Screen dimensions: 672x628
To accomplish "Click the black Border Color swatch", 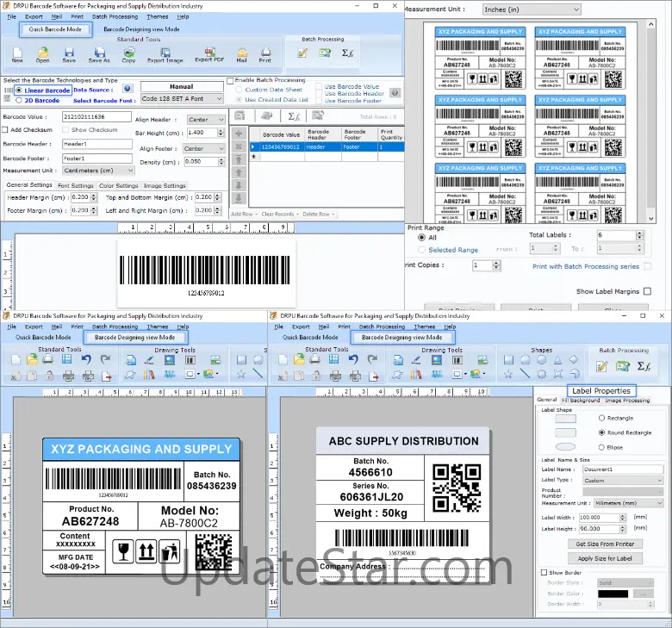I will tap(613, 594).
